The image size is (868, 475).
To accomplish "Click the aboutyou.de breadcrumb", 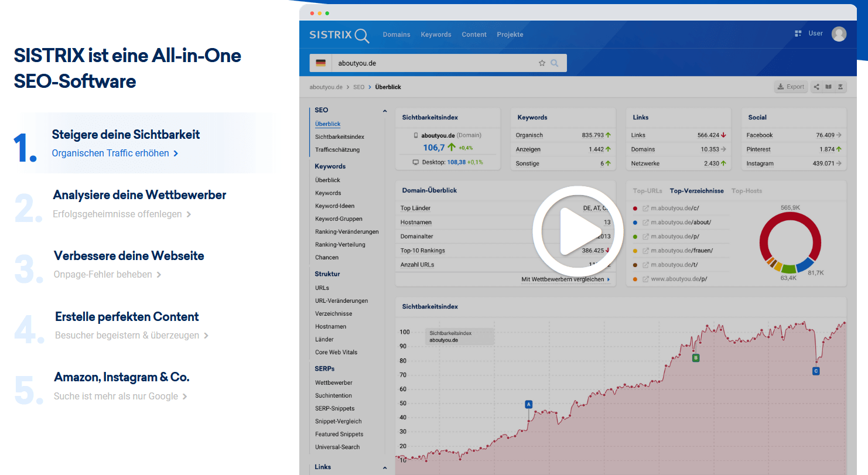I will tap(326, 87).
